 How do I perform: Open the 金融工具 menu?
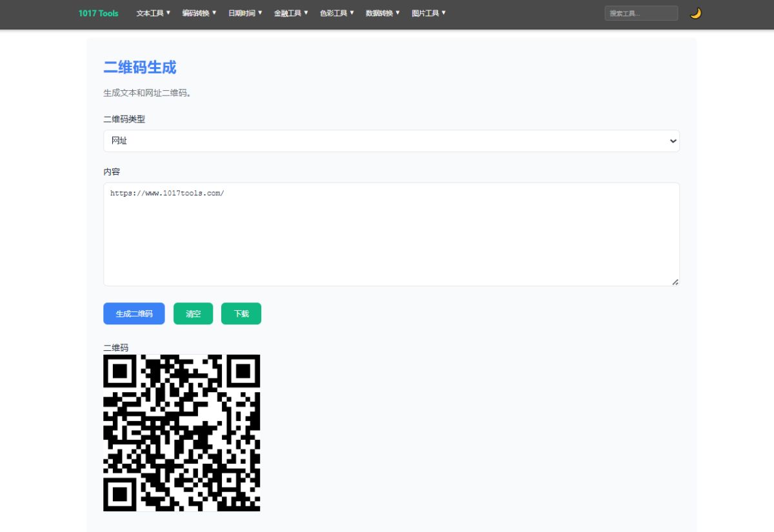pos(290,13)
